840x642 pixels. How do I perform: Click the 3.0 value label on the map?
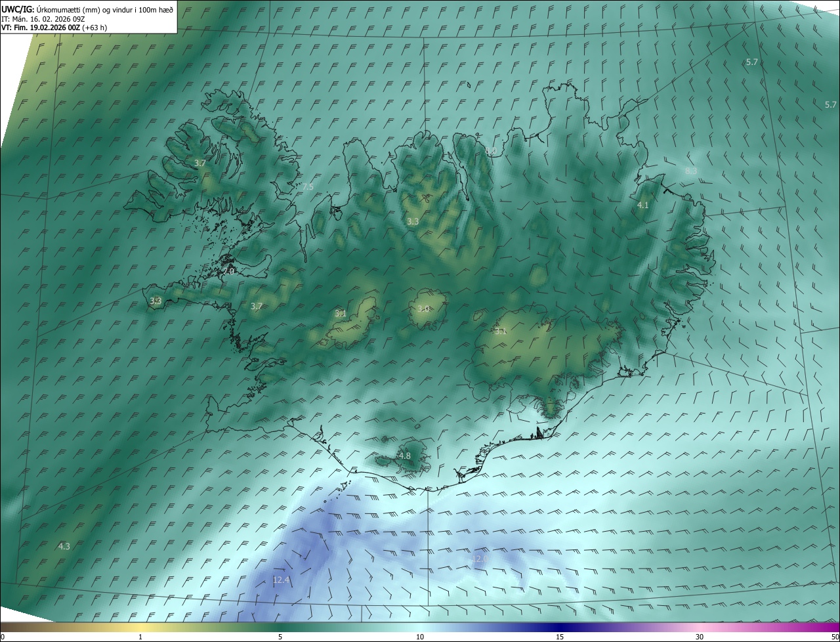coord(423,309)
